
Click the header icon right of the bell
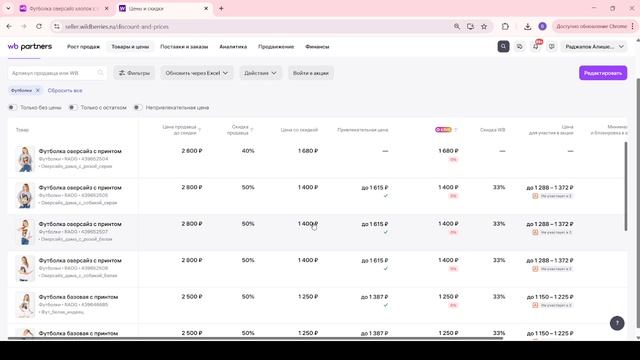(x=551, y=47)
